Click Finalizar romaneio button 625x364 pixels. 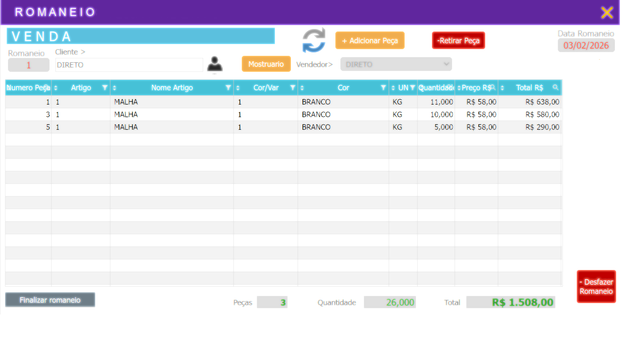point(50,300)
